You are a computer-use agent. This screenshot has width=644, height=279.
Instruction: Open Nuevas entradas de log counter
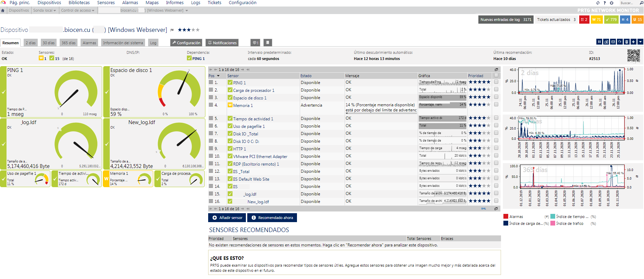(x=506, y=20)
